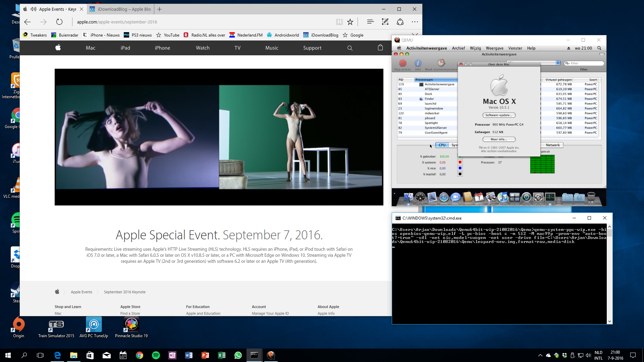Viewport: 644px width, 362px height.
Task: Open iChat from the Mac dock
Action: click(x=455, y=197)
